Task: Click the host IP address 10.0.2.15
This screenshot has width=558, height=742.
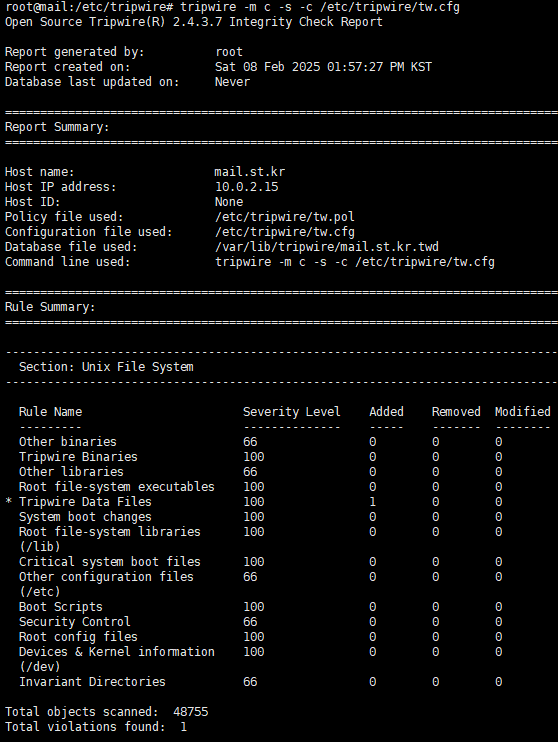Action: [x=247, y=187]
